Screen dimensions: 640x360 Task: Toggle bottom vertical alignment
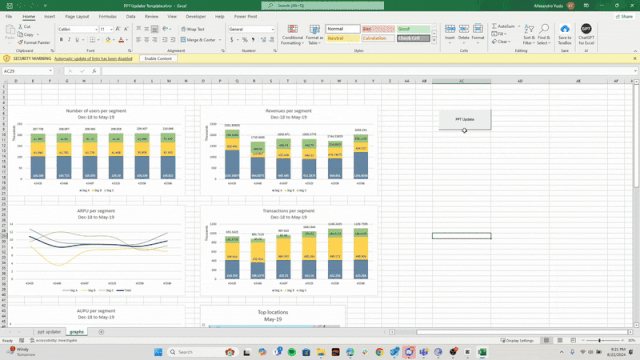[155, 29]
